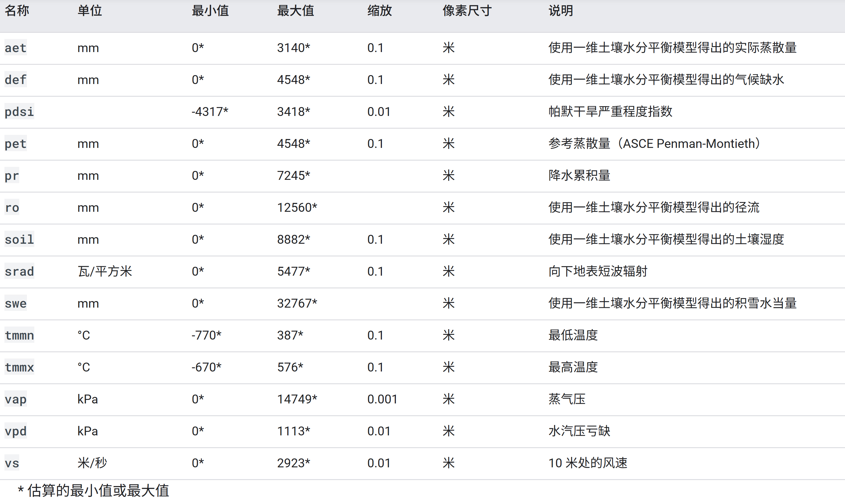Click the pet band name
Viewport: 845px width, 504px height.
[16, 144]
